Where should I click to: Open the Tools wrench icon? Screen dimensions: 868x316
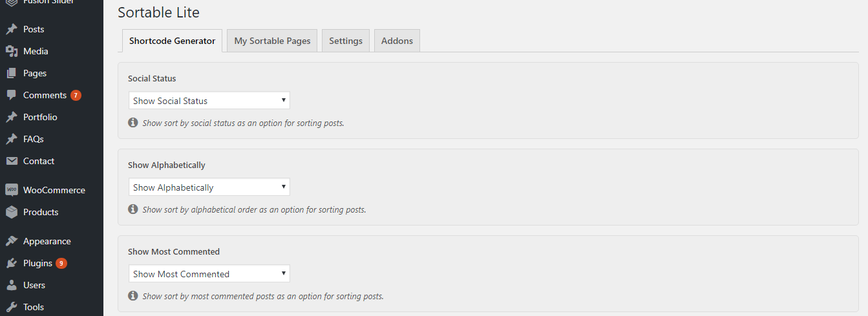pyautogui.click(x=12, y=307)
